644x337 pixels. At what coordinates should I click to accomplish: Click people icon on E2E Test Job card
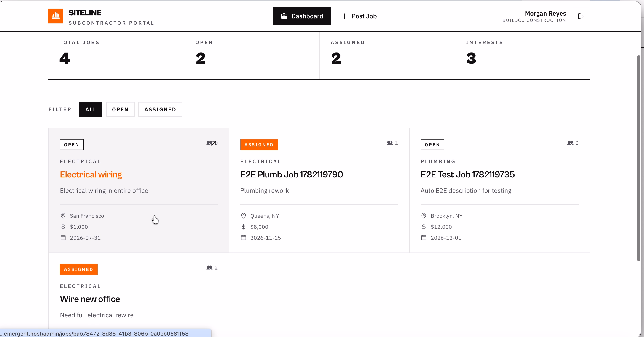(x=570, y=143)
